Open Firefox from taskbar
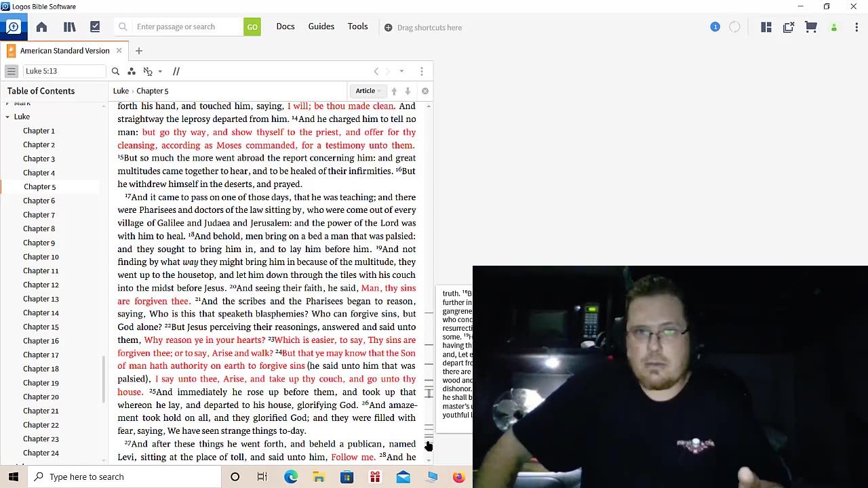The width and height of the screenshot is (868, 488). 459,477
